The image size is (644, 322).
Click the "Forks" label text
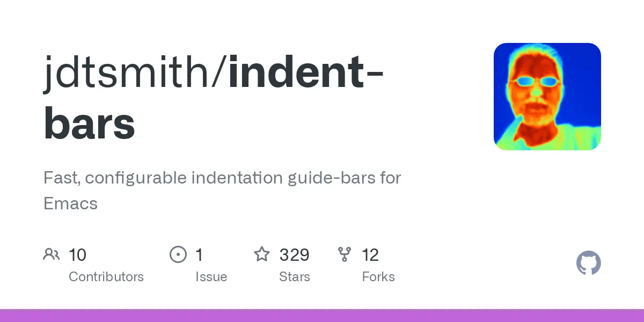[378, 277]
